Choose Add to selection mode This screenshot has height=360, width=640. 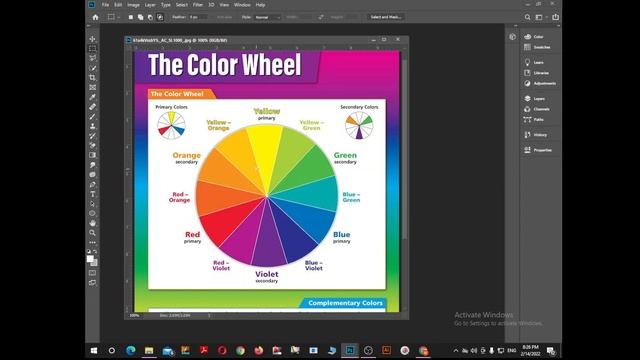click(x=140, y=17)
